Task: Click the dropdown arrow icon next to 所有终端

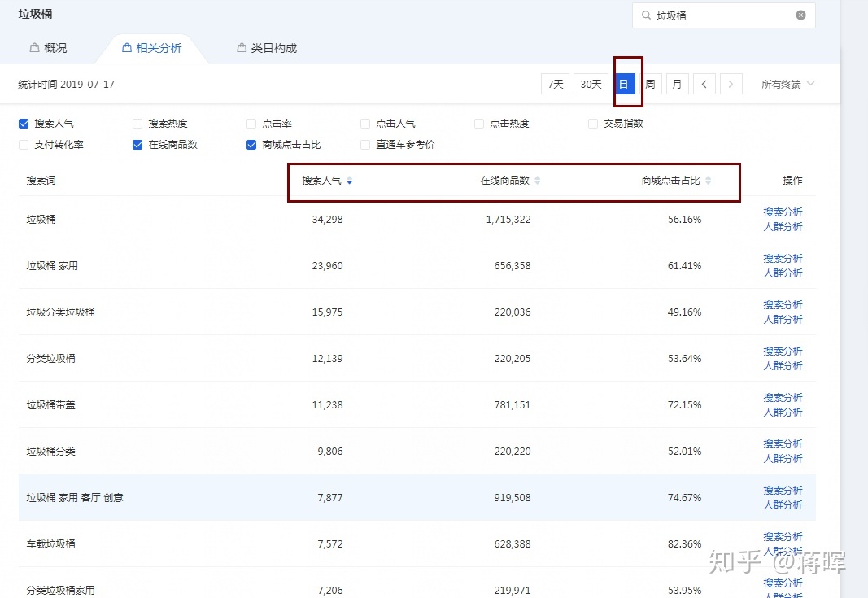Action: pyautogui.click(x=811, y=83)
